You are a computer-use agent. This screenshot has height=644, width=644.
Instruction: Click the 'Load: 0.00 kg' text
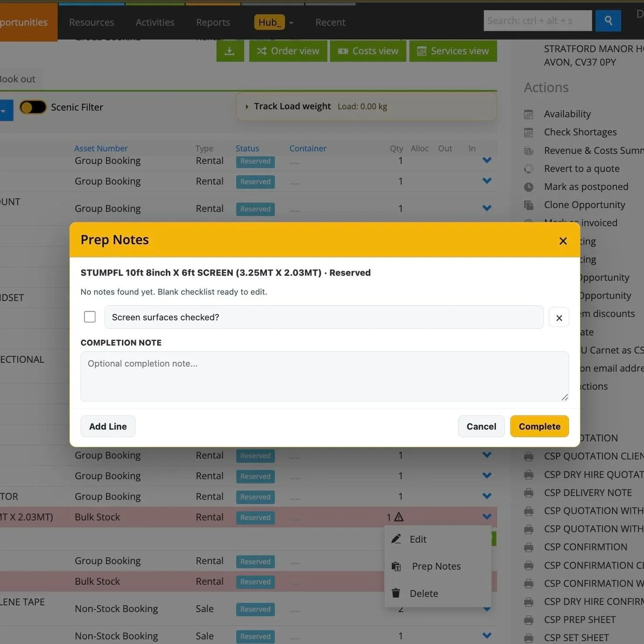(362, 107)
